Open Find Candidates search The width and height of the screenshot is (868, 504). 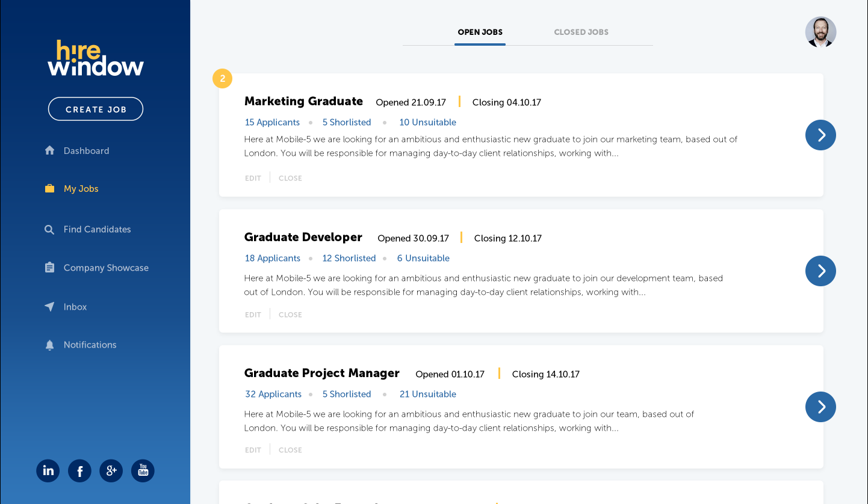click(97, 229)
